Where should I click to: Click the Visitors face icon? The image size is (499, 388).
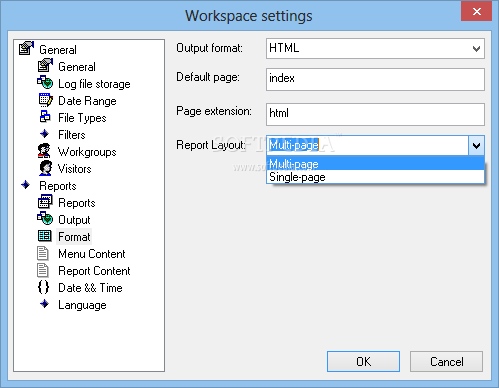pos(45,168)
